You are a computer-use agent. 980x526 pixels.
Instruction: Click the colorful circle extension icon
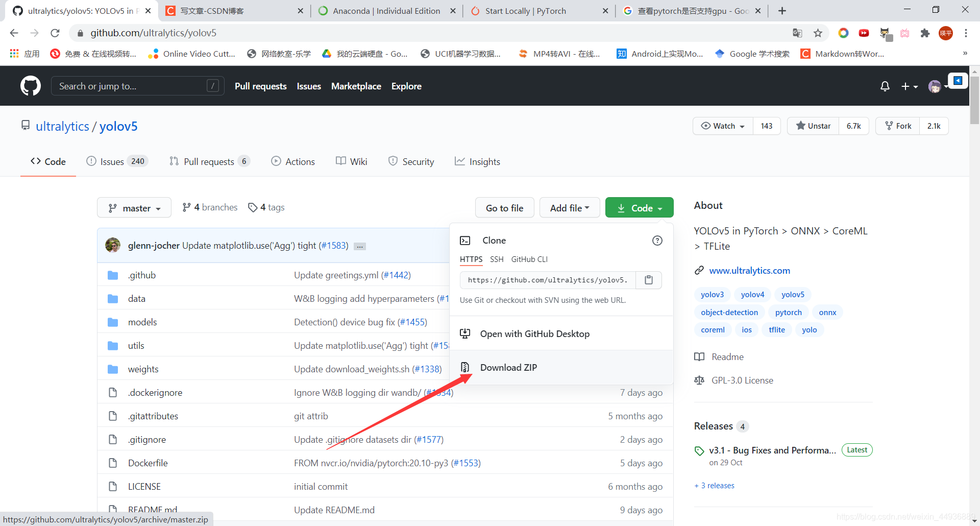843,33
